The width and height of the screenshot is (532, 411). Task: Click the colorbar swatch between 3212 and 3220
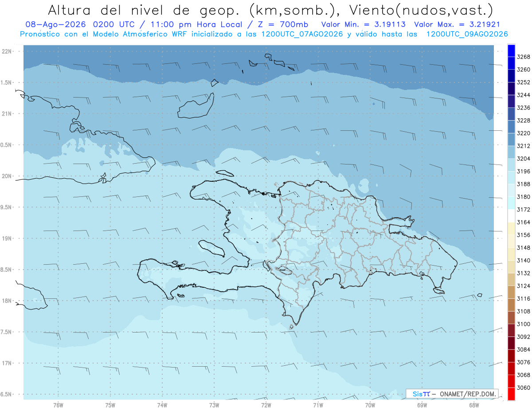pos(511,139)
